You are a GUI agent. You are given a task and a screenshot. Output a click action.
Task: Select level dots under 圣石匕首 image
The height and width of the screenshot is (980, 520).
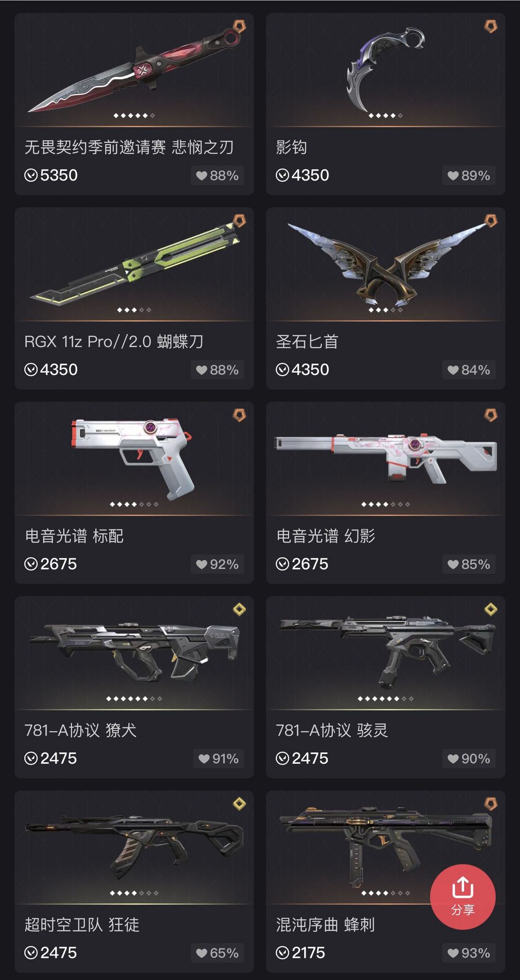pyautogui.click(x=386, y=310)
